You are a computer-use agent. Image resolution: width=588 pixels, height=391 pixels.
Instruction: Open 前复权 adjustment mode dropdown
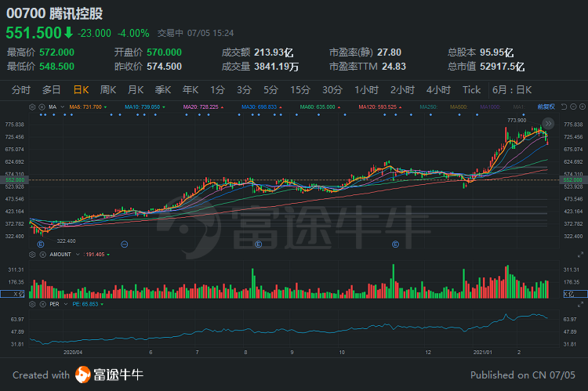(546, 107)
